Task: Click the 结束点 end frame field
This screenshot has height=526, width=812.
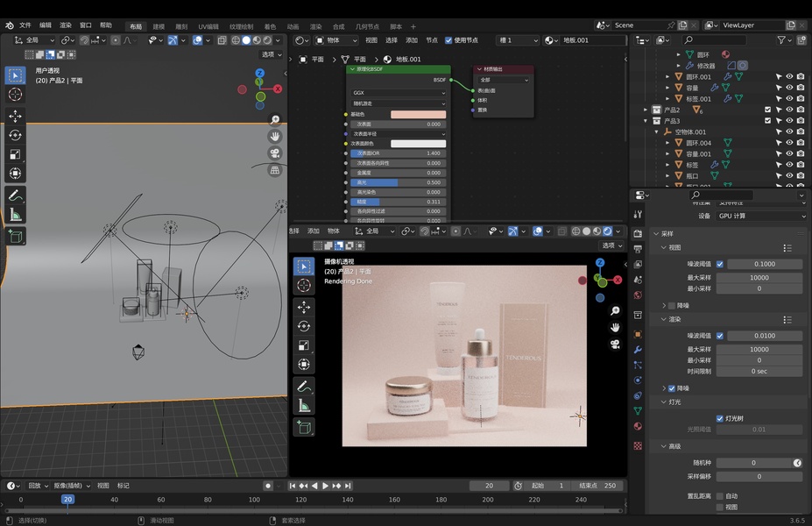Action: point(597,486)
